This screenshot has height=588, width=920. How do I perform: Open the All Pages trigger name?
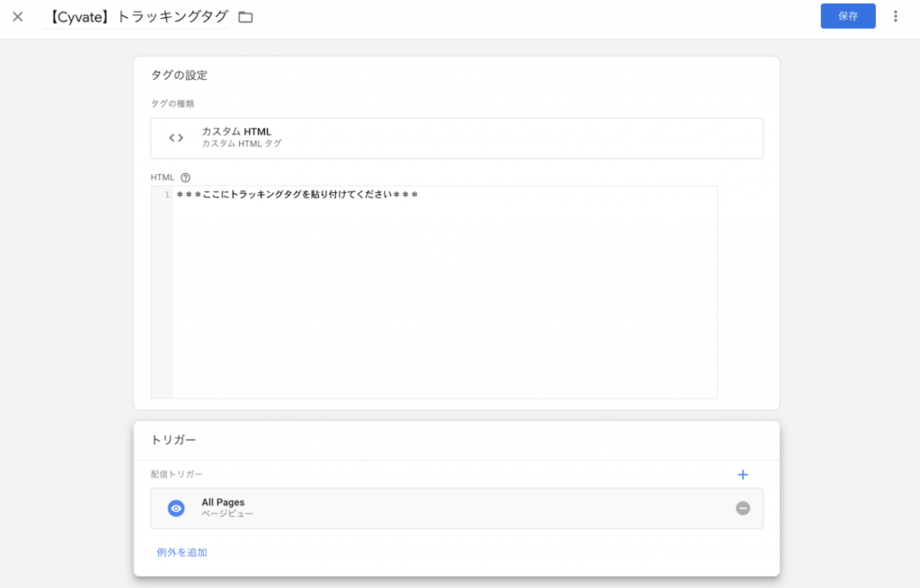tap(223, 502)
